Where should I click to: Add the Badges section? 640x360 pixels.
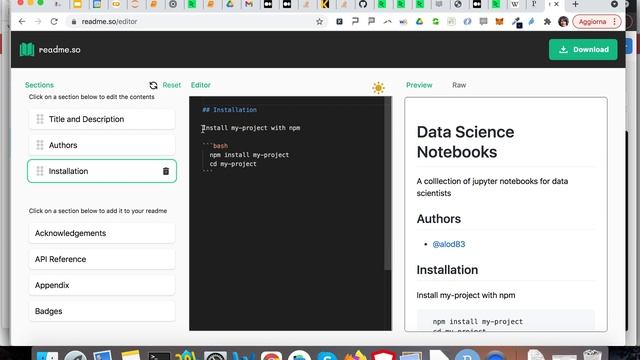[x=102, y=311]
